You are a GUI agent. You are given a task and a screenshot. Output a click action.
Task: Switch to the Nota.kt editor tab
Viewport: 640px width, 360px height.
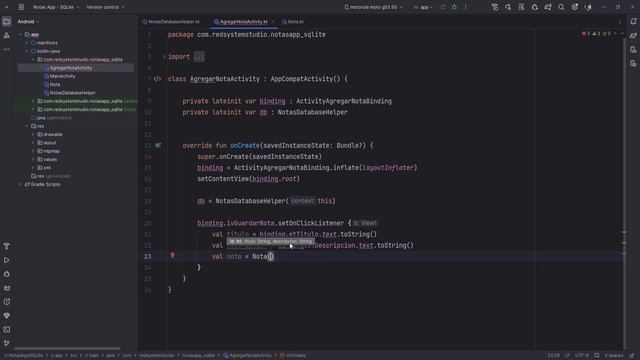coord(293,22)
